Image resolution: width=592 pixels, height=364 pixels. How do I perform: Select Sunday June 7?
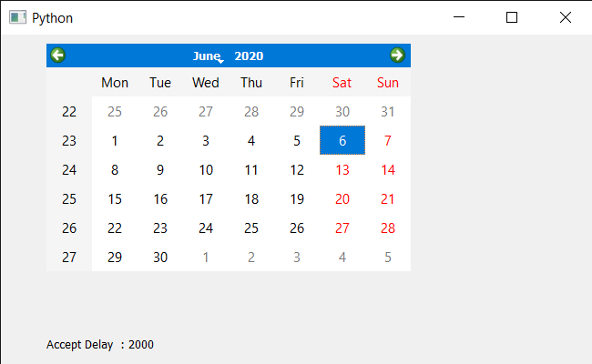388,140
